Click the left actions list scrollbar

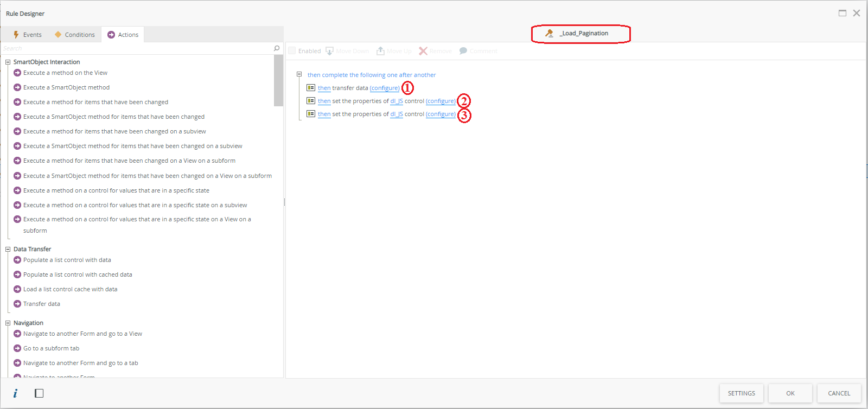pyautogui.click(x=278, y=81)
